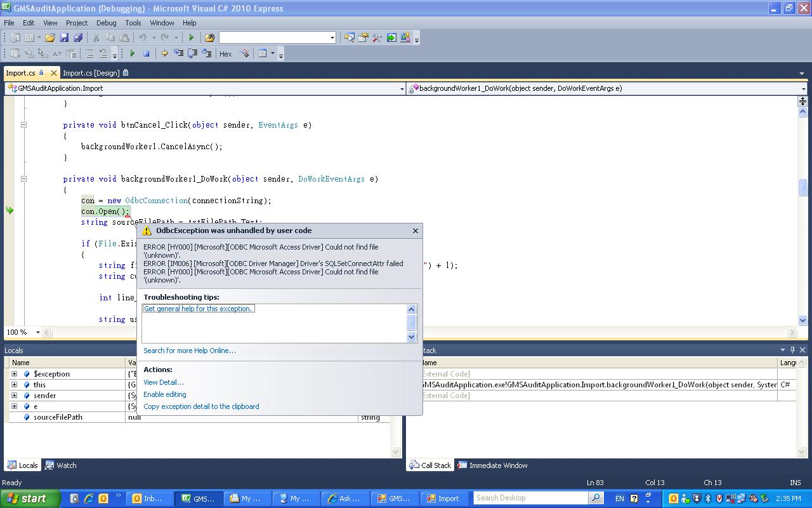Viewport: 812px width, 508px height.
Task: Expand the 'sender' row in Locals
Action: 14,396
